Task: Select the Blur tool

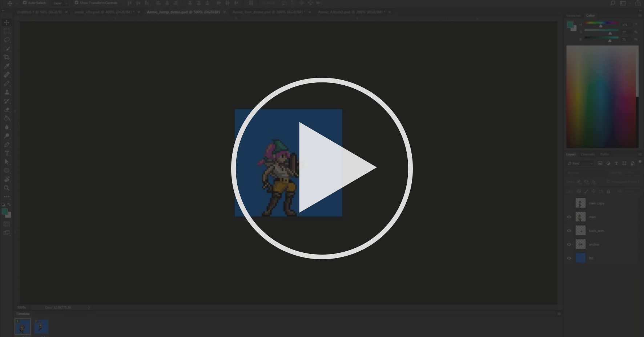Action: [x=7, y=127]
